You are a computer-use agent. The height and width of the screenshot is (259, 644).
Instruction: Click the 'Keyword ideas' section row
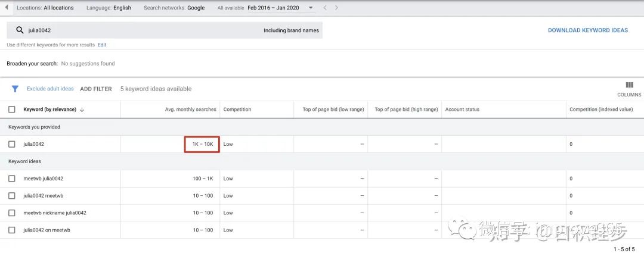322,161
